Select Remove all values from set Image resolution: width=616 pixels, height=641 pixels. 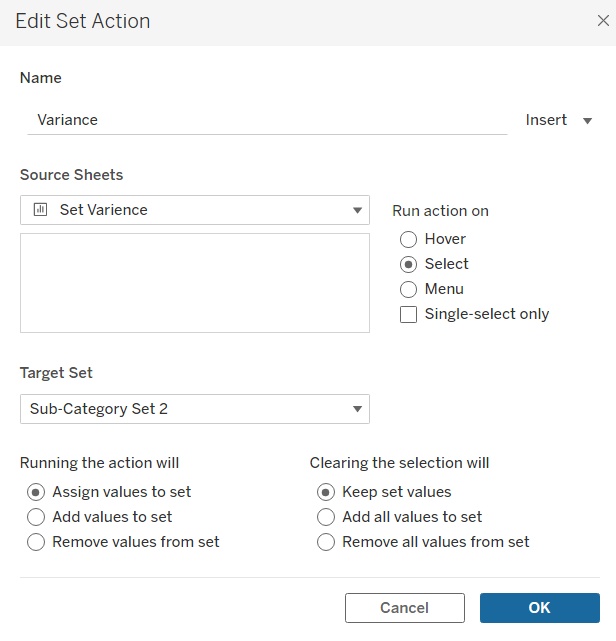coord(326,542)
